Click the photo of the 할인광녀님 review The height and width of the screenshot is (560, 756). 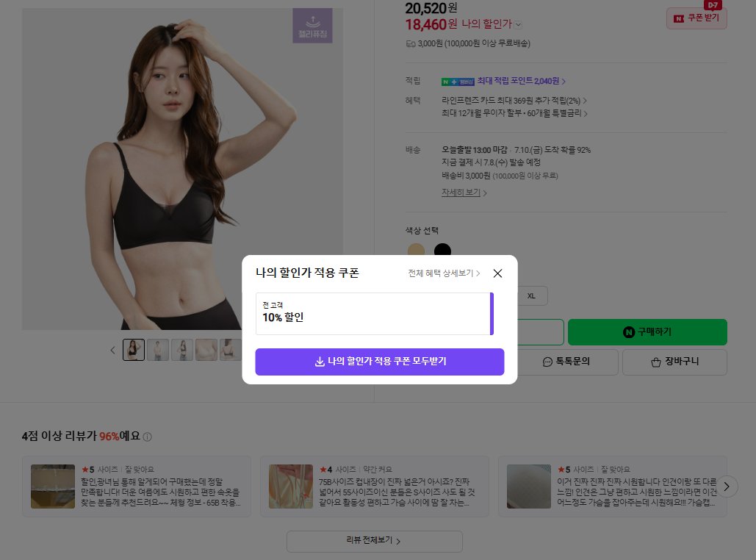(x=53, y=487)
